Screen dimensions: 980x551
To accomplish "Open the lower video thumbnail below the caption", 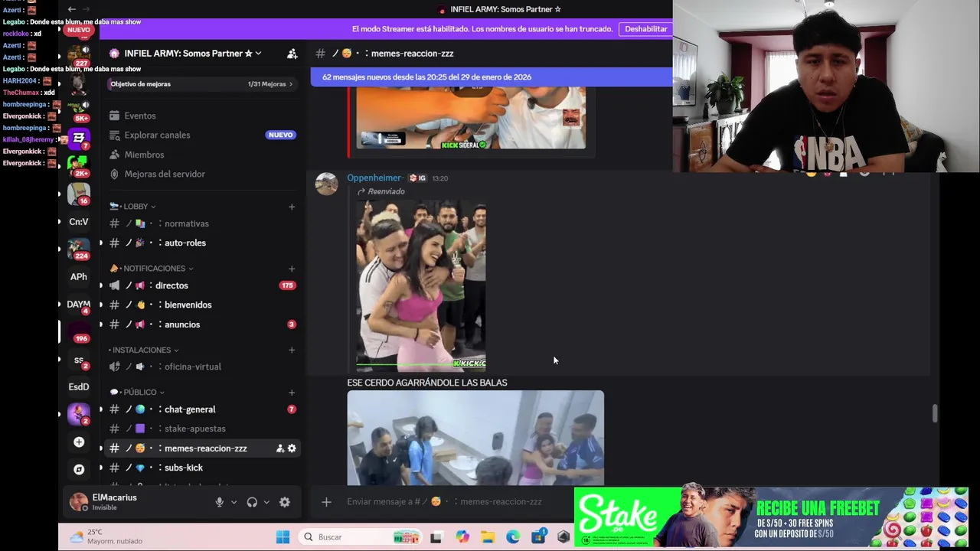I will pyautogui.click(x=475, y=438).
